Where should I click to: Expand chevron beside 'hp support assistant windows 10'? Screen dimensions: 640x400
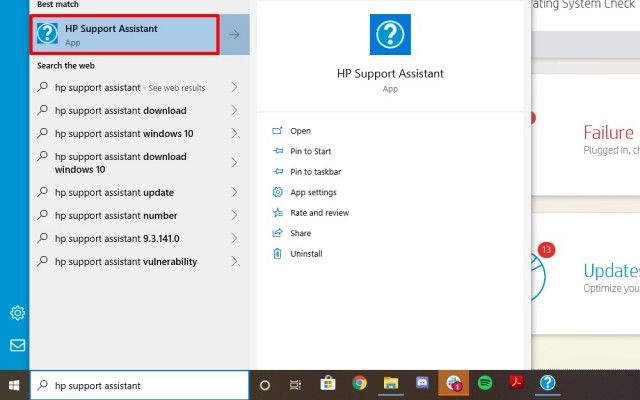[x=235, y=133]
